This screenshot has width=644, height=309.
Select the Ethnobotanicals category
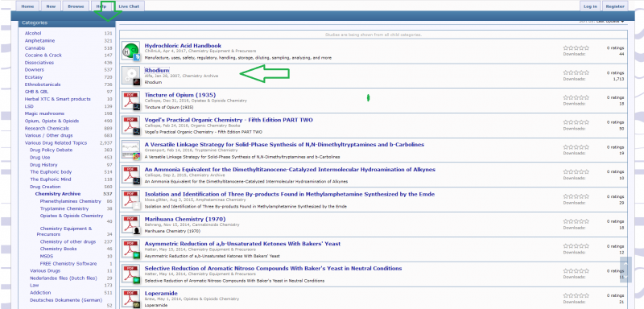(x=43, y=84)
